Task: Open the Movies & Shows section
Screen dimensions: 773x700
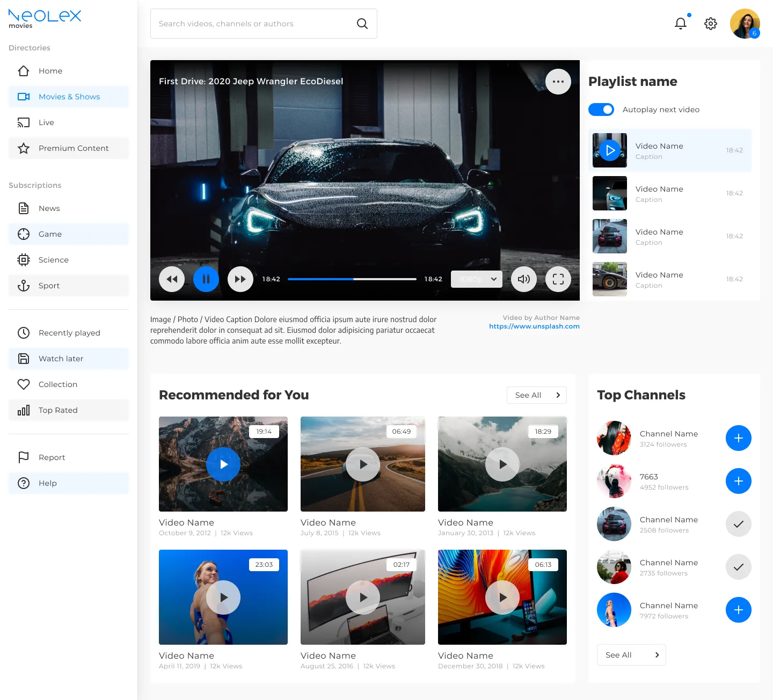Action: (x=69, y=97)
